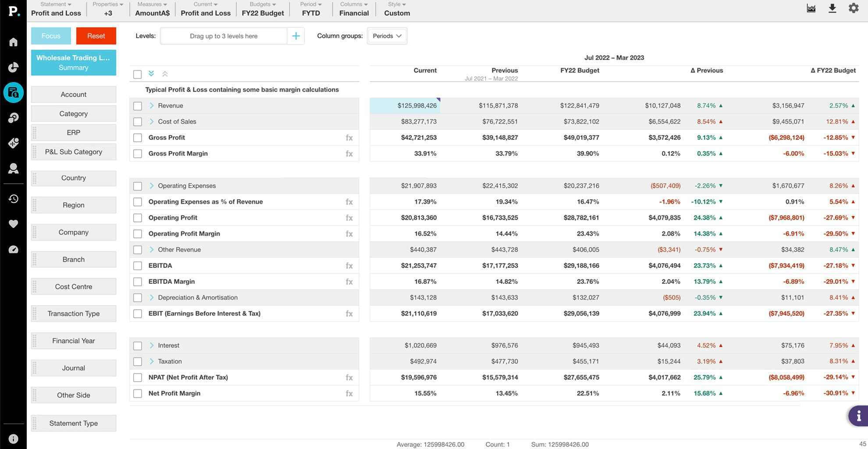Click the Cost Centre dimension button

coord(74,287)
